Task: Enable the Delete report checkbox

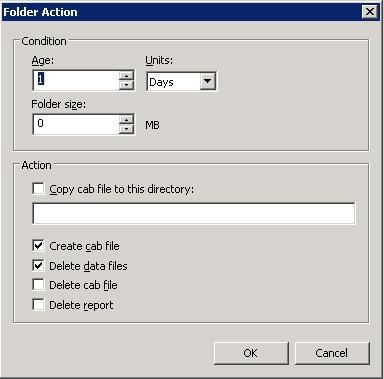Action: [x=38, y=305]
